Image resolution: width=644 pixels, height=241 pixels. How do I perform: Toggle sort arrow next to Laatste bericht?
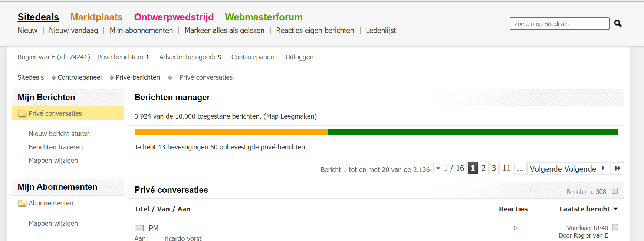point(616,209)
